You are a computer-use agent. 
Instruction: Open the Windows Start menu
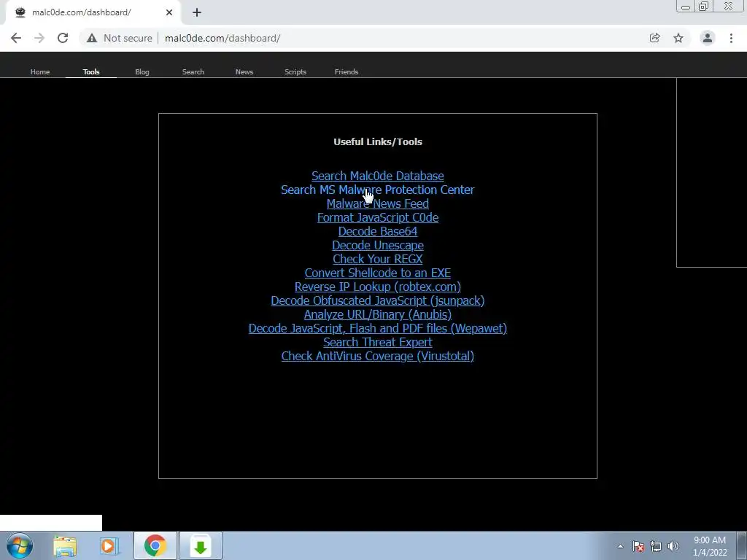pos(20,545)
